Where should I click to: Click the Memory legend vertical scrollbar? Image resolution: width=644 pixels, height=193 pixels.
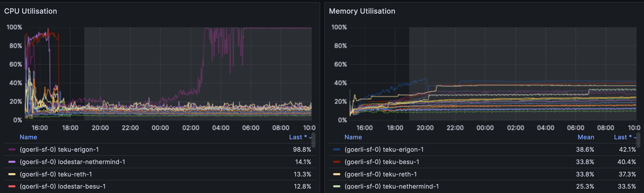(638, 140)
